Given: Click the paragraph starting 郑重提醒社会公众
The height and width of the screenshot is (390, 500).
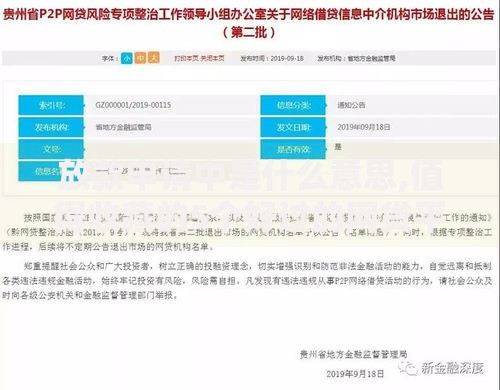Looking at the screenshot, I should (x=247, y=281).
